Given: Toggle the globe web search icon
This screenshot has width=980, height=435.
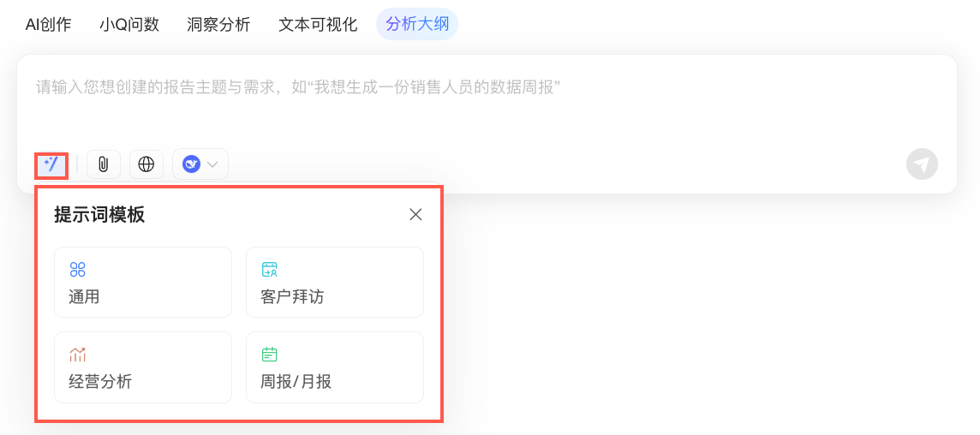Looking at the screenshot, I should tap(146, 164).
